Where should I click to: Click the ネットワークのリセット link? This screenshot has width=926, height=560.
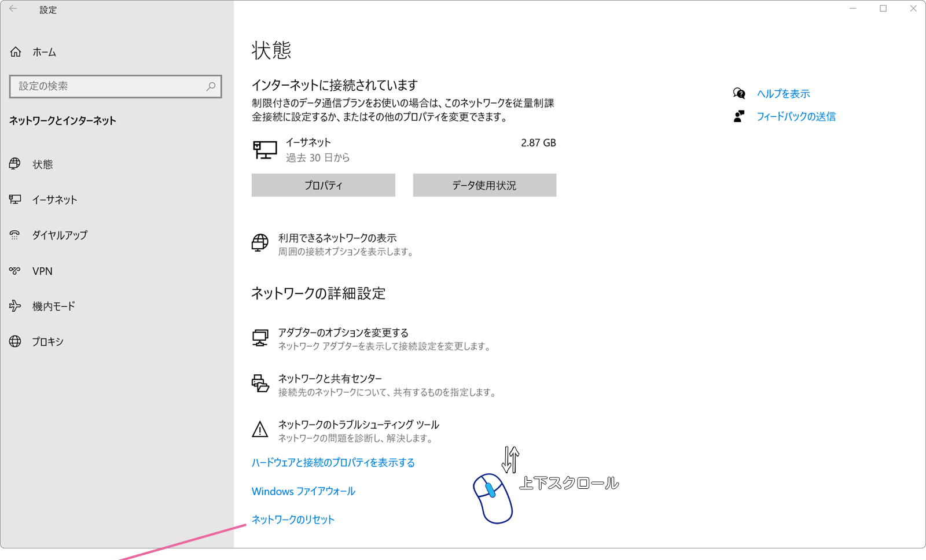coord(293,520)
